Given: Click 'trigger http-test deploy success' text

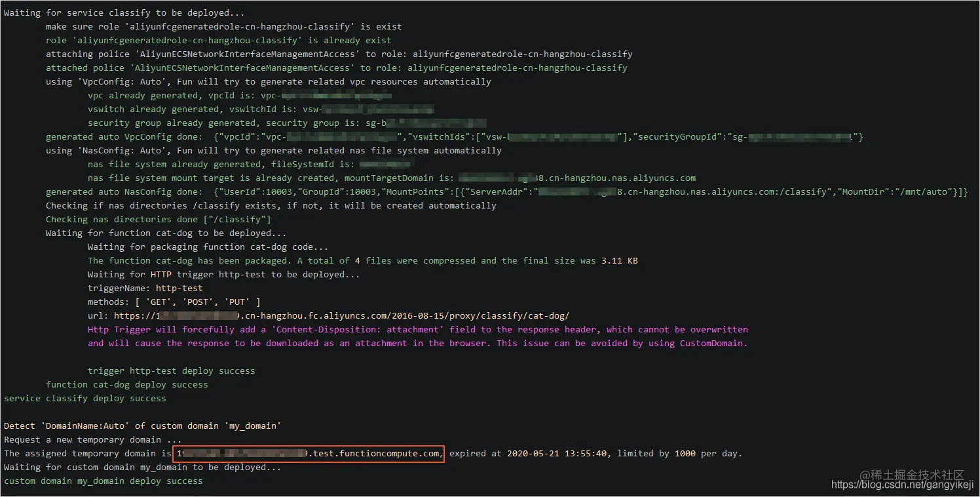Looking at the screenshot, I should [x=172, y=371].
